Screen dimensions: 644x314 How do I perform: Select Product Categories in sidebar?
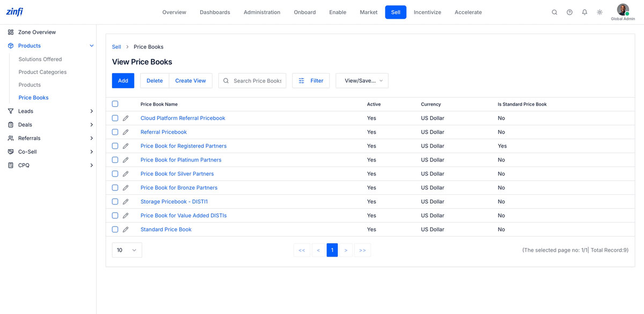coord(42,72)
